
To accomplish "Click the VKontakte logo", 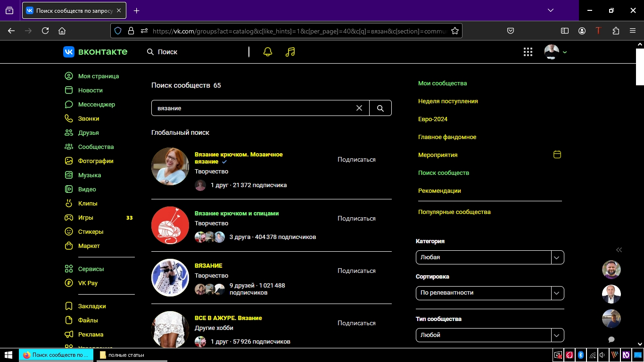I will click(95, 52).
